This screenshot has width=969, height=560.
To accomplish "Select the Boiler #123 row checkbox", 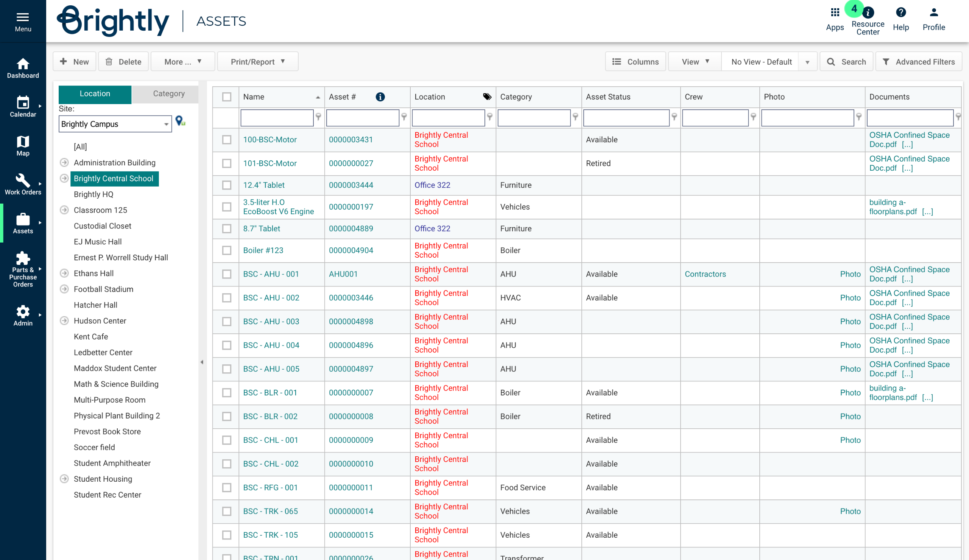I will [x=227, y=250].
